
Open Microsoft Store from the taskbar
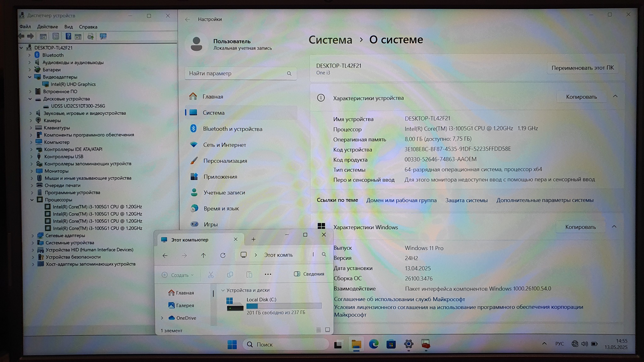(x=391, y=344)
